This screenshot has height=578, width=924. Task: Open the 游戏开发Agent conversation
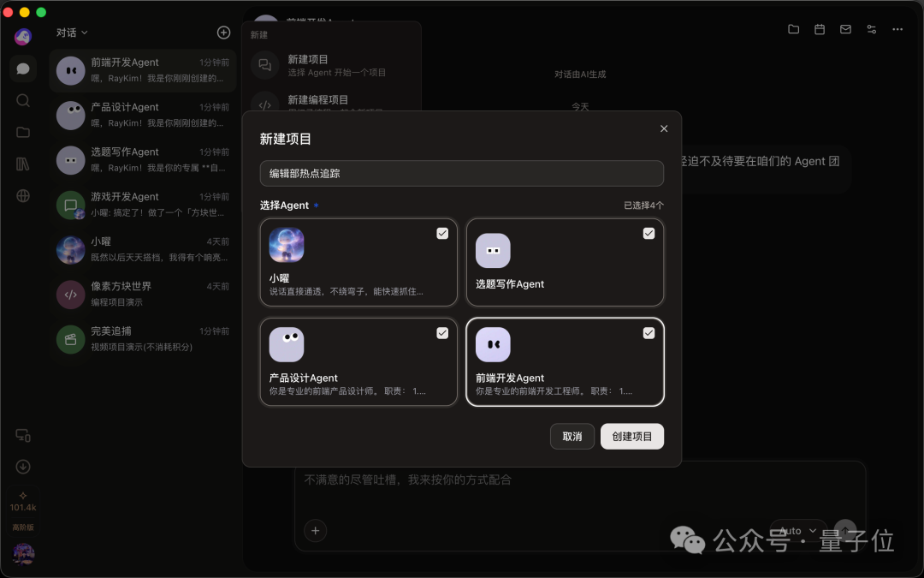click(x=143, y=205)
